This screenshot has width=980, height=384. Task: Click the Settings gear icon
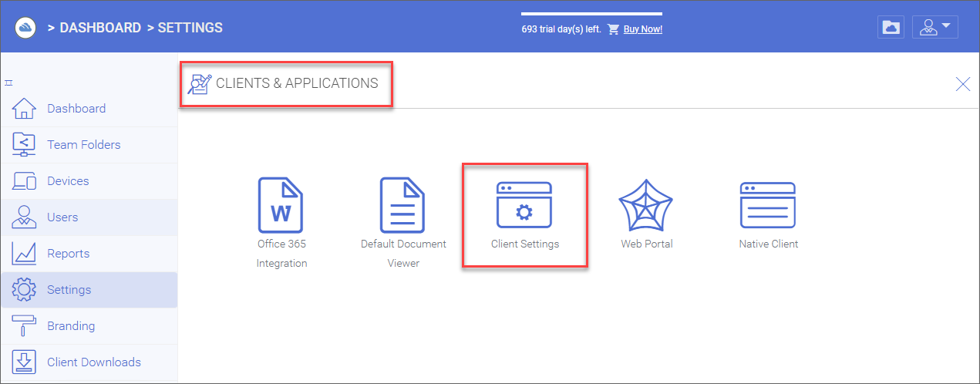click(25, 289)
